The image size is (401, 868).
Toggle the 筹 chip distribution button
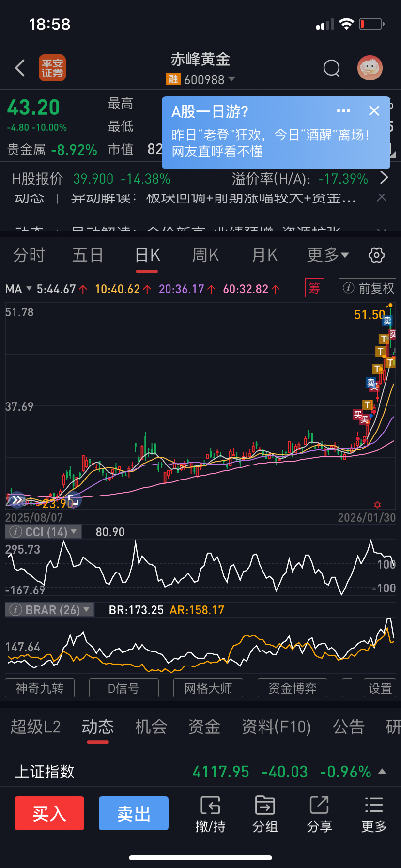[314, 288]
